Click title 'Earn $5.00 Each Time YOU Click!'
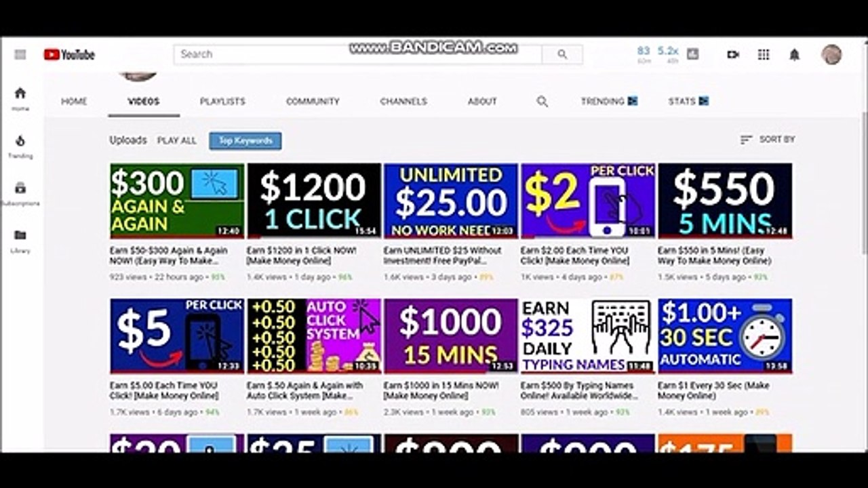The width and height of the screenshot is (868, 488). click(164, 390)
